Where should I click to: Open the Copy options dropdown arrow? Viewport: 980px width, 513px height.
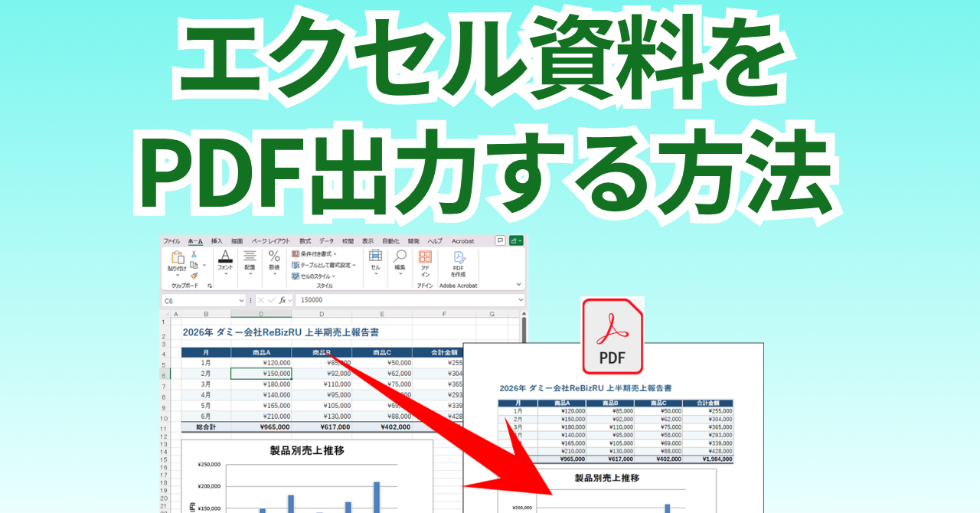(204, 265)
